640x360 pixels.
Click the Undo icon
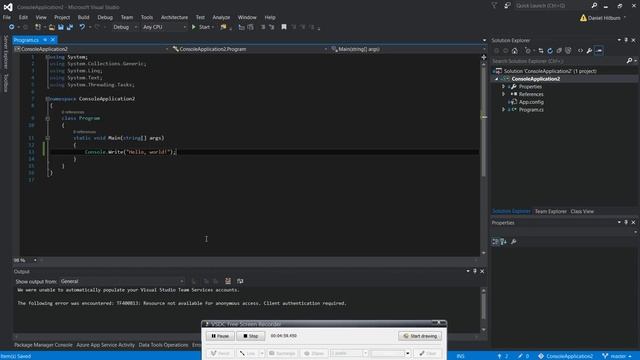coord(82,27)
